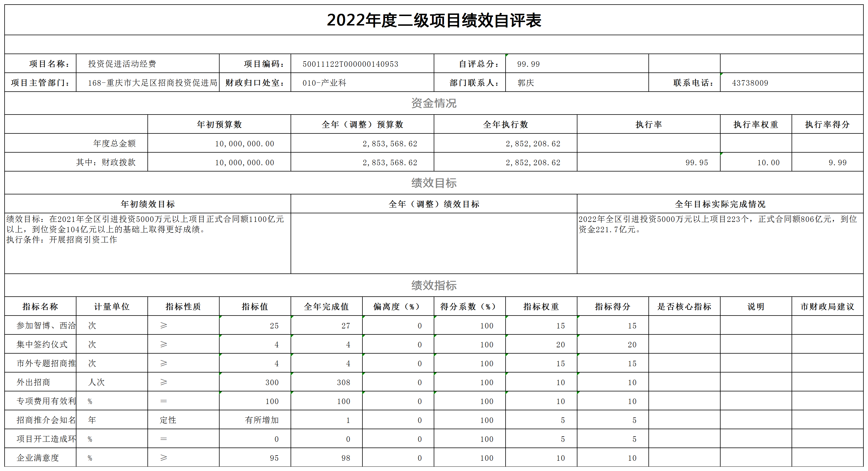This screenshot has width=868, height=471.
Task: Select the 项目名称 value cell 投资促进活动经费
Action: [148, 63]
